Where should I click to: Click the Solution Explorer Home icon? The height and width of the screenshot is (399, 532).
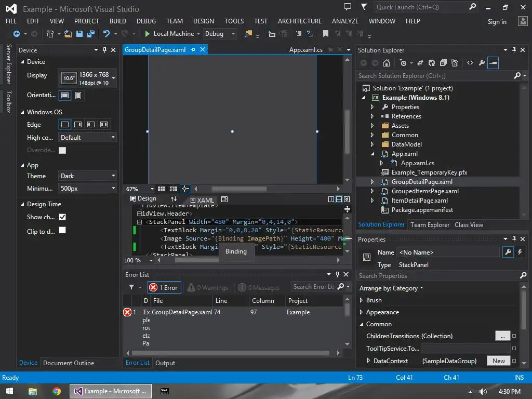pos(387,63)
